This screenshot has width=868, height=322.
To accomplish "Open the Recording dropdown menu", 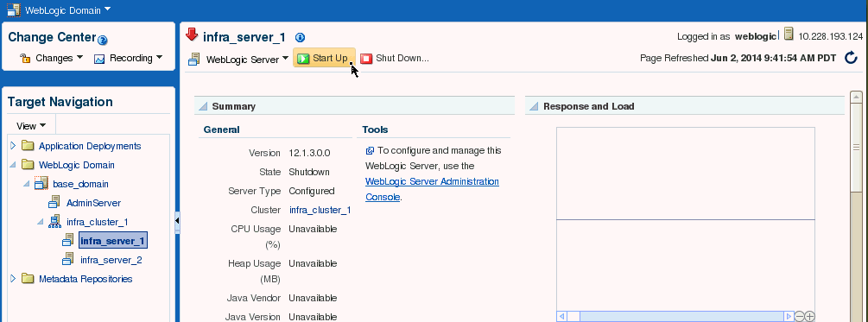I will (x=136, y=58).
